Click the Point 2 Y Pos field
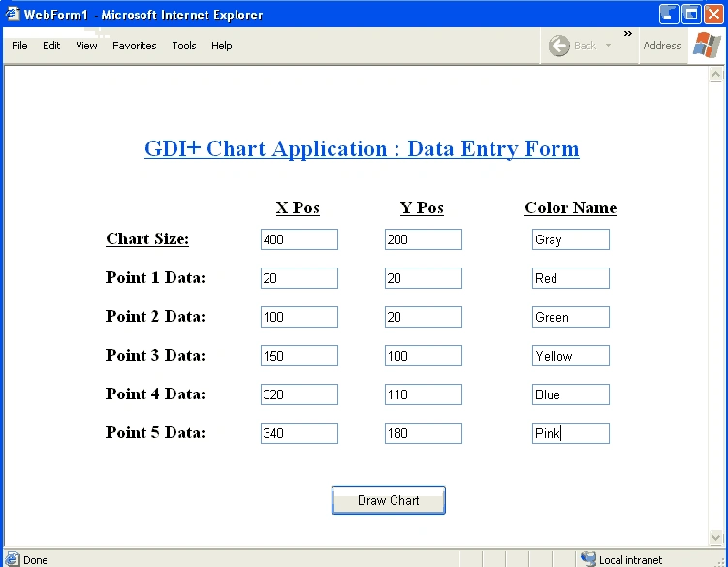Viewport: 728px width, 567px height. tap(424, 317)
